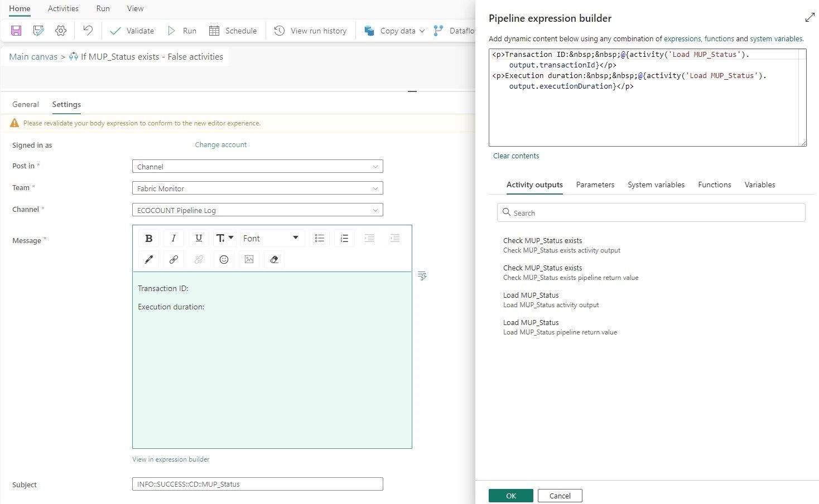Confirm expression with OK button
This screenshot has width=819, height=504.
(511, 496)
